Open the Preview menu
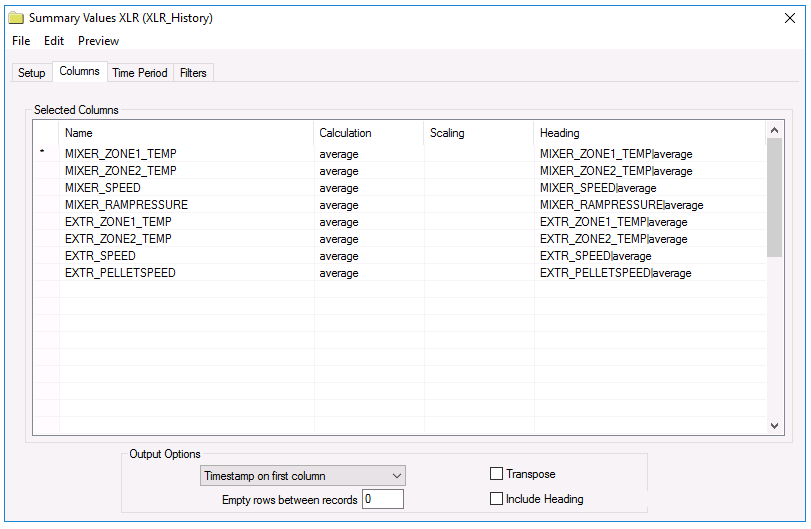 [98, 41]
